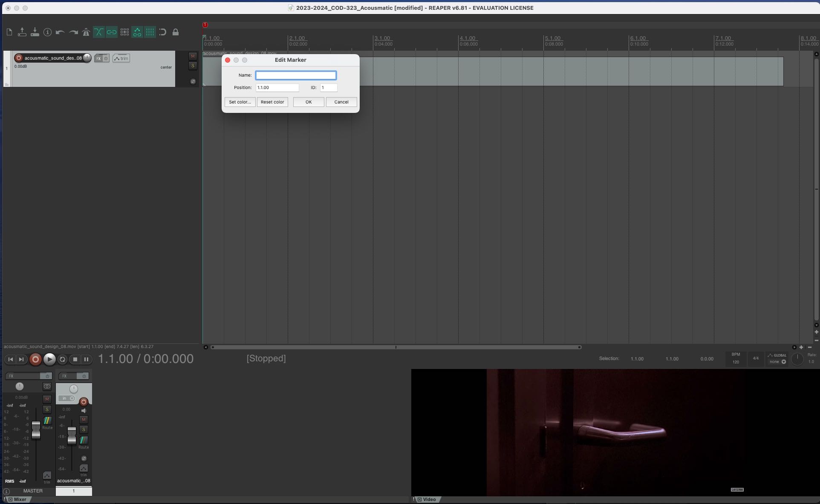The height and width of the screenshot is (504, 820).
Task: Open master track Route button in mixer
Action: click(47, 421)
